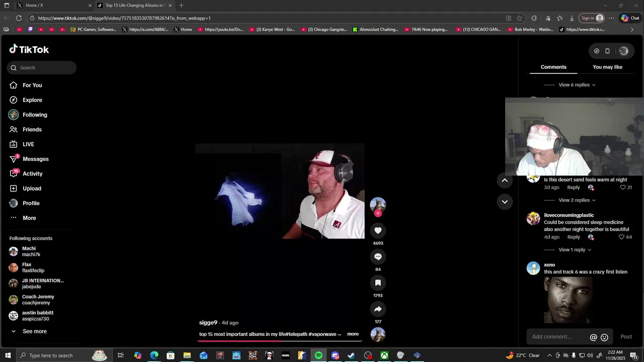
Task: Open Xbox app from the taskbar
Action: 384,355
